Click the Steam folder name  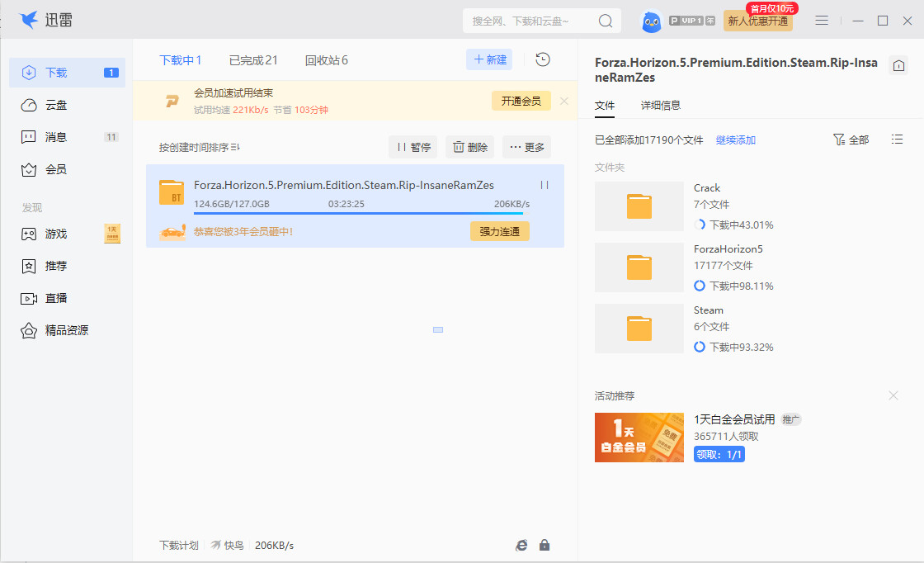[x=709, y=310]
